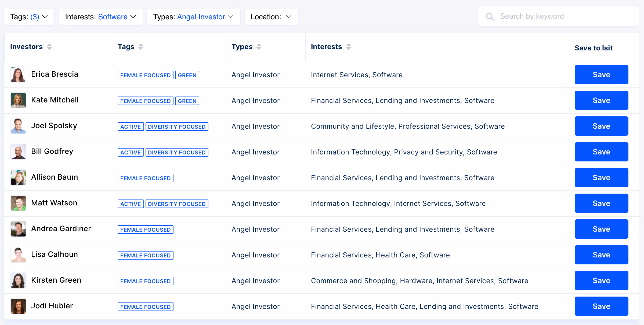Click the Lisa Calhoun investor name
Viewport: 644px width, 325px height.
pos(55,254)
